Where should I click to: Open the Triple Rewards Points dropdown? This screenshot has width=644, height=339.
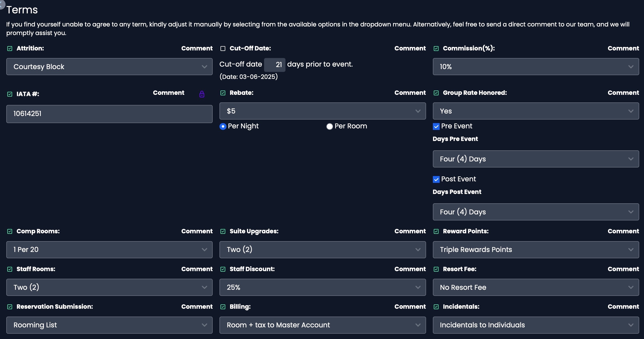[536, 250]
